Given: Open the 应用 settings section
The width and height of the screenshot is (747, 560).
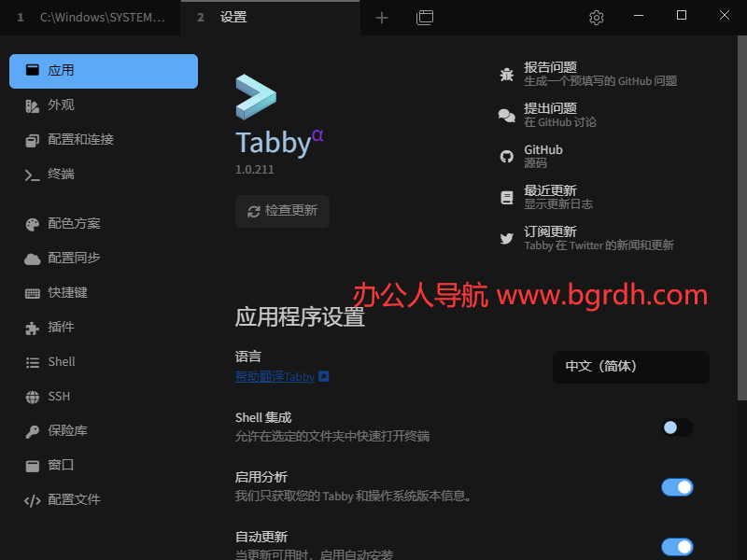Looking at the screenshot, I should click(104, 71).
